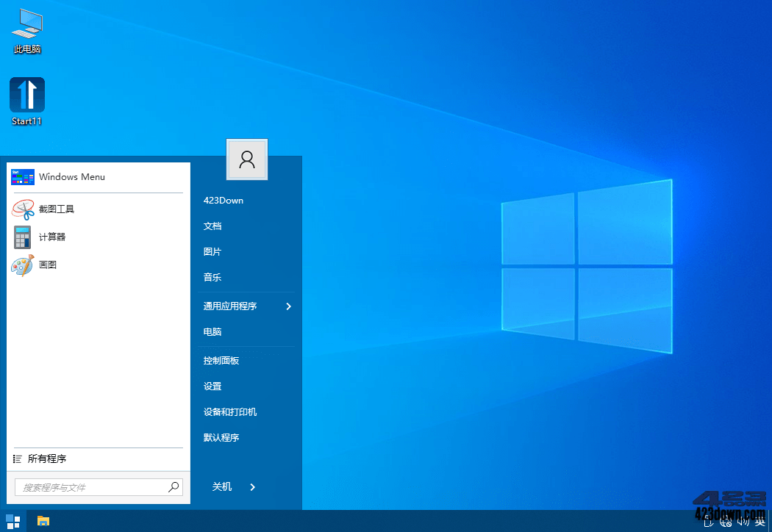Select the Start11 desktop shortcut

click(x=27, y=101)
